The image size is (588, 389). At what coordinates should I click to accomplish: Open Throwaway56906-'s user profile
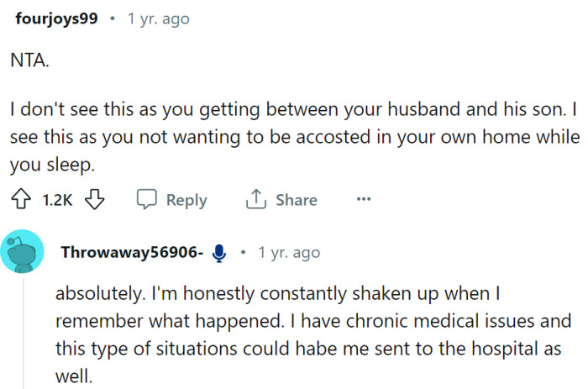click(x=132, y=253)
